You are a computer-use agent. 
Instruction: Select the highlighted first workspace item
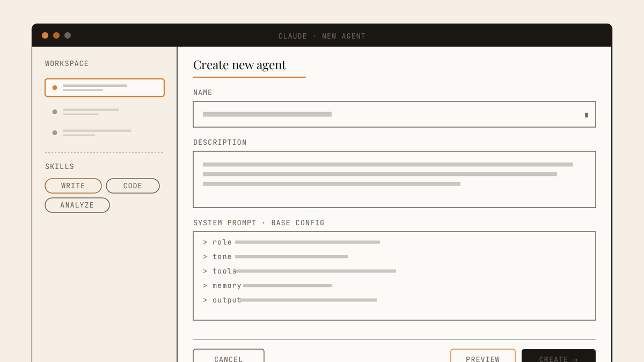coord(105,87)
